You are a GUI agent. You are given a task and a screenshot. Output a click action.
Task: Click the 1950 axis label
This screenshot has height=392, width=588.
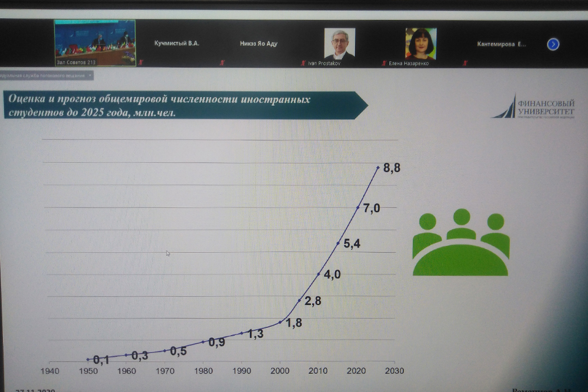tap(88, 371)
